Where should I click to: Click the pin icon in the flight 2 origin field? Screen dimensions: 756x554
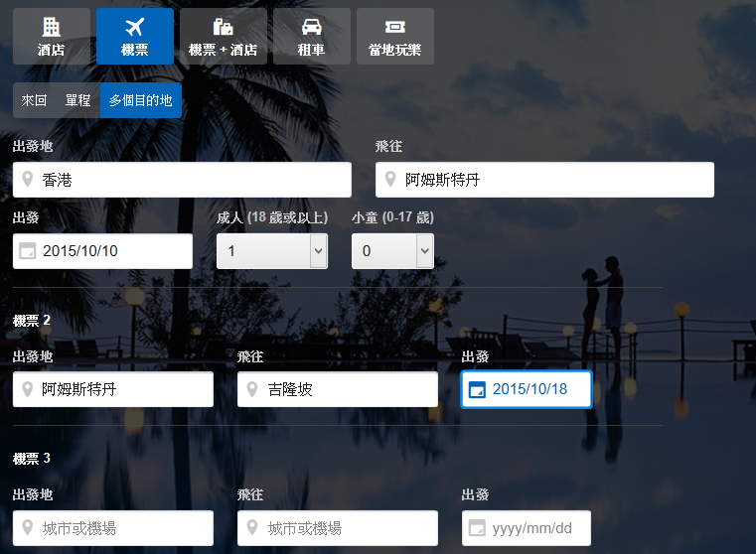click(28, 389)
